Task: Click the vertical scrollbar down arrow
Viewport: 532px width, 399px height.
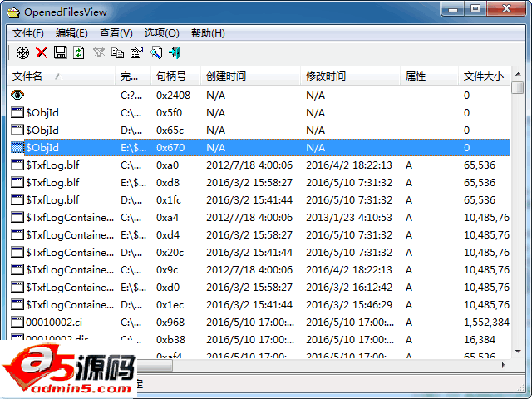Action: click(518, 351)
